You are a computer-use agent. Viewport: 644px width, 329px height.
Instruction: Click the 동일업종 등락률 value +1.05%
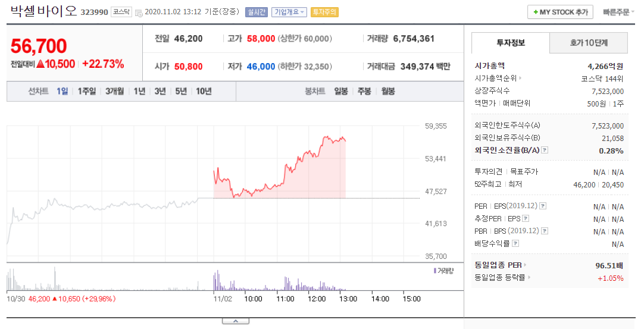[x=610, y=278]
